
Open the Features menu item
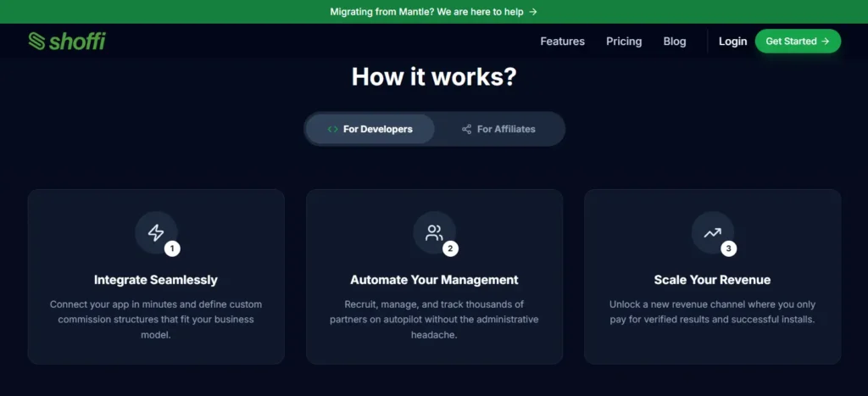point(563,41)
